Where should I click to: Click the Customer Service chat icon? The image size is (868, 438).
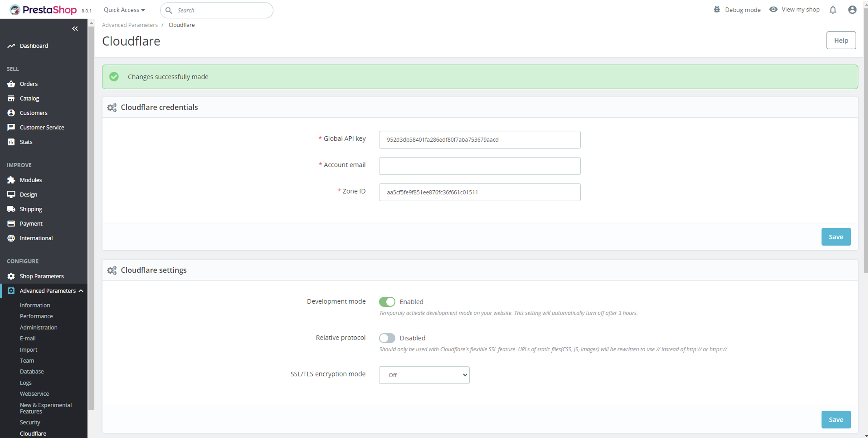coord(11,128)
